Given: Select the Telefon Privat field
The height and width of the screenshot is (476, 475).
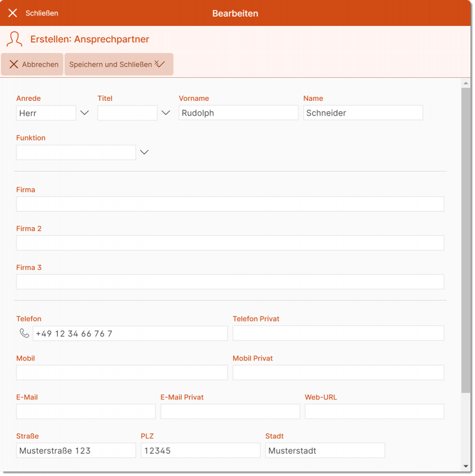Looking at the screenshot, I should tap(338, 333).
